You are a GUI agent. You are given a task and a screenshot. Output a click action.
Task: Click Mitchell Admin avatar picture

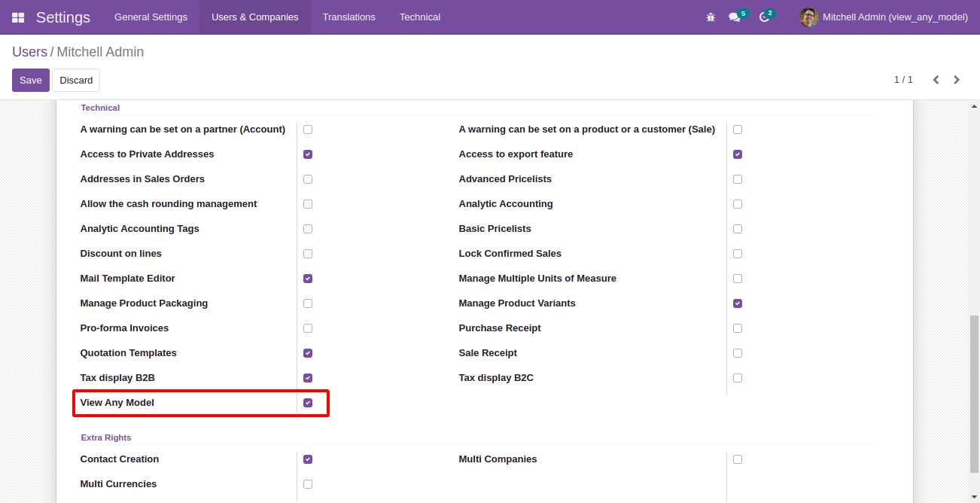point(809,17)
